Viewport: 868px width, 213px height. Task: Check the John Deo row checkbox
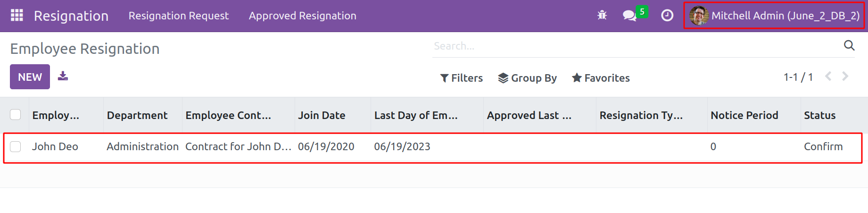click(16, 146)
